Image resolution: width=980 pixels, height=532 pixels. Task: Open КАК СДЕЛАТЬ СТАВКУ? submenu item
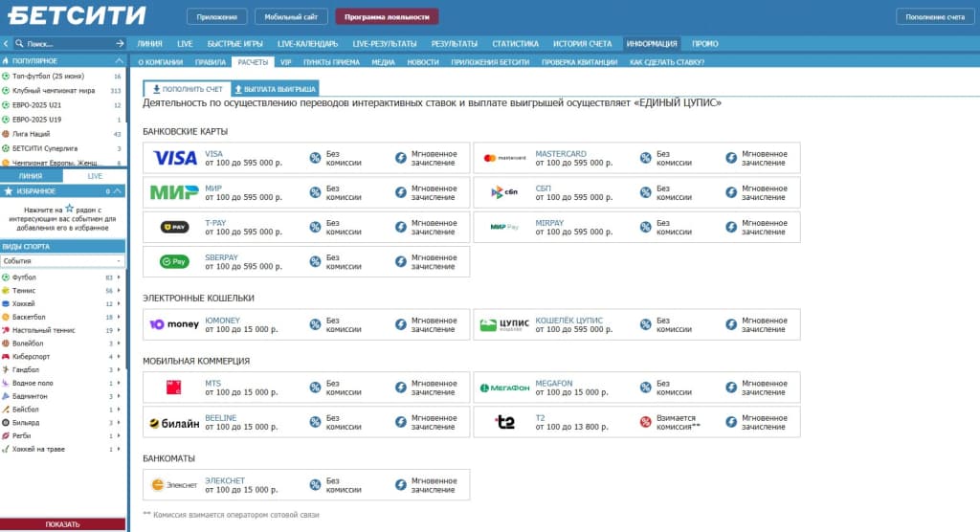667,62
